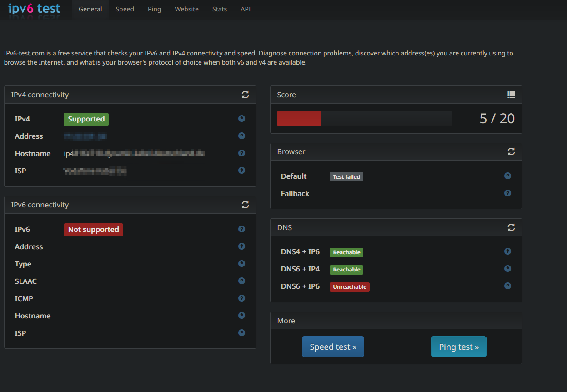Open the Score details list icon
The width and height of the screenshot is (567, 392).
coord(511,95)
